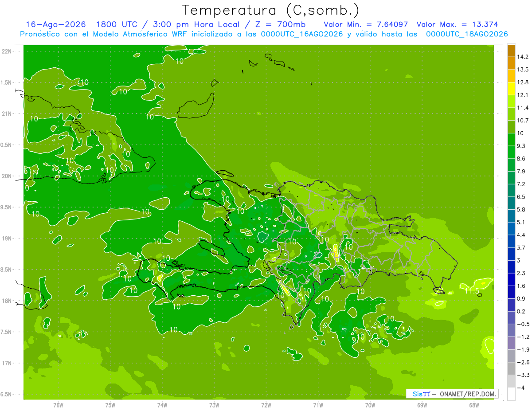
Task: Click the "22N" latitude axis label
Action: 7,51
